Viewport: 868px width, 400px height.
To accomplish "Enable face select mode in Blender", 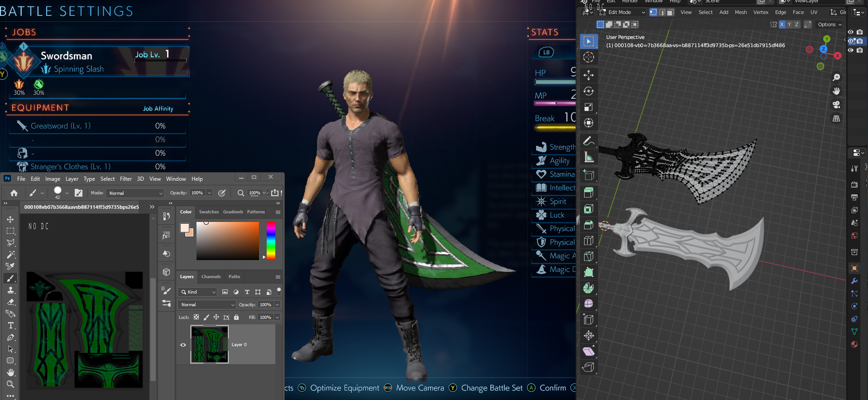I will point(670,12).
